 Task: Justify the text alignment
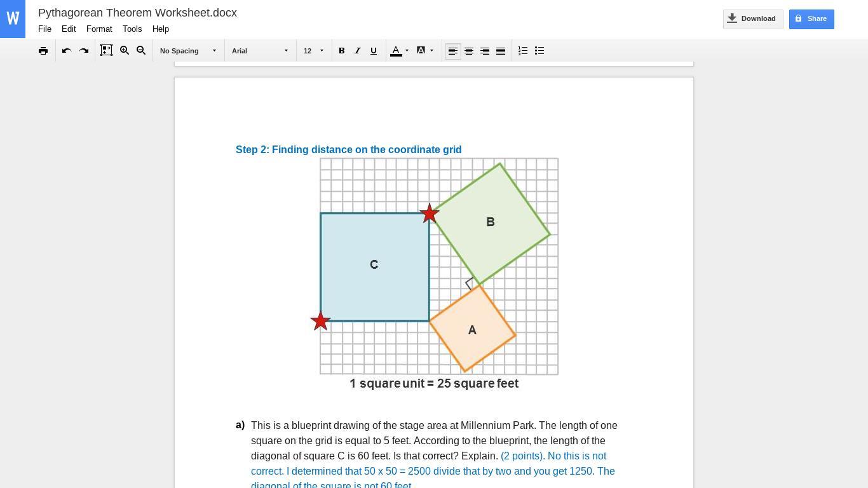tap(501, 51)
